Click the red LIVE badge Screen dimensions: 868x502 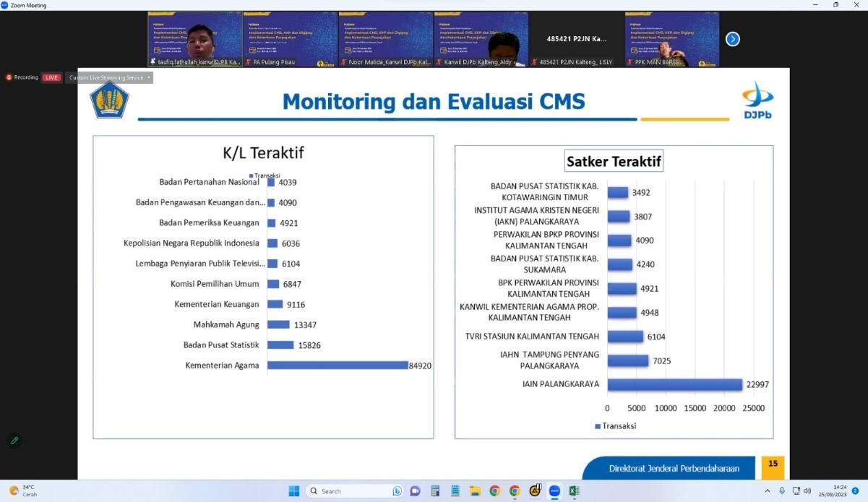51,77
